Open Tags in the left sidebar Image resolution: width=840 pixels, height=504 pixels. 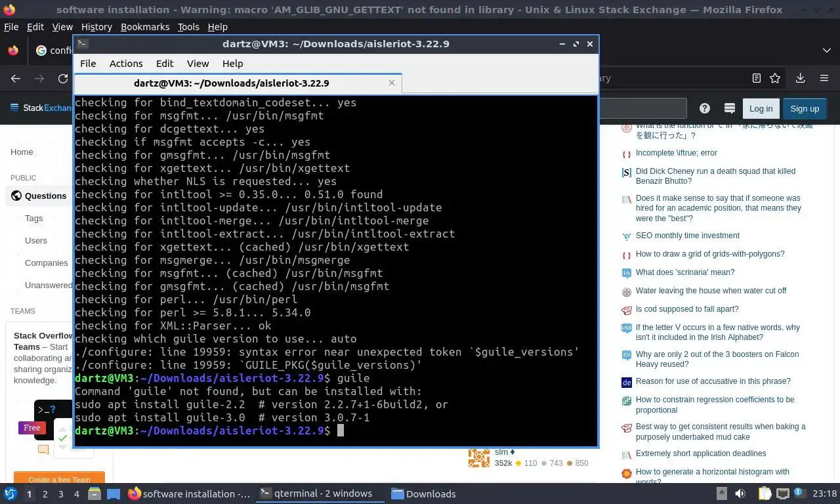coord(33,218)
